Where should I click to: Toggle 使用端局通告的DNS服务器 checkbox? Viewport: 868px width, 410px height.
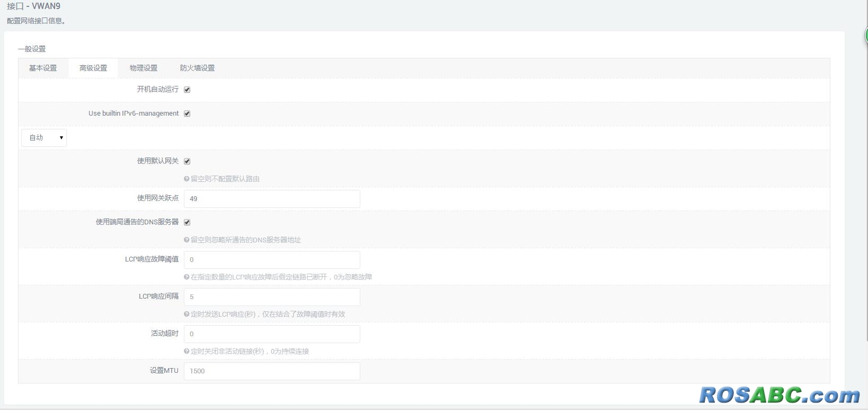[x=187, y=222]
